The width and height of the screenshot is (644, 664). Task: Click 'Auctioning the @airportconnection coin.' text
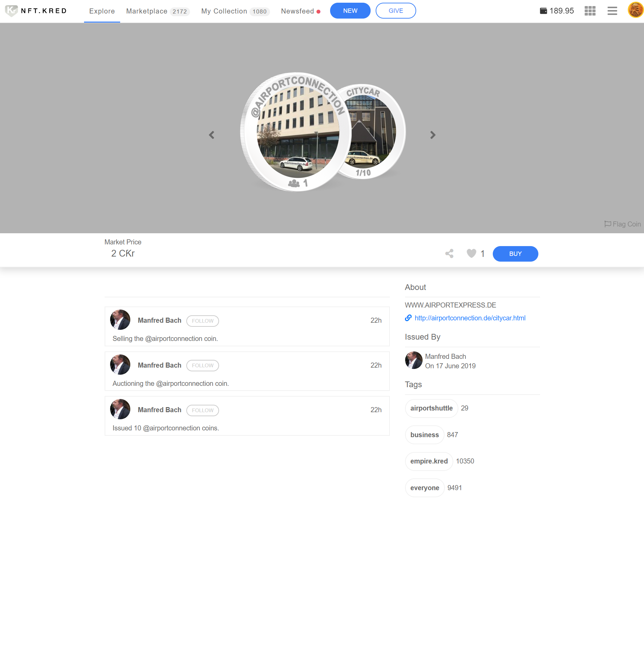pyautogui.click(x=171, y=383)
